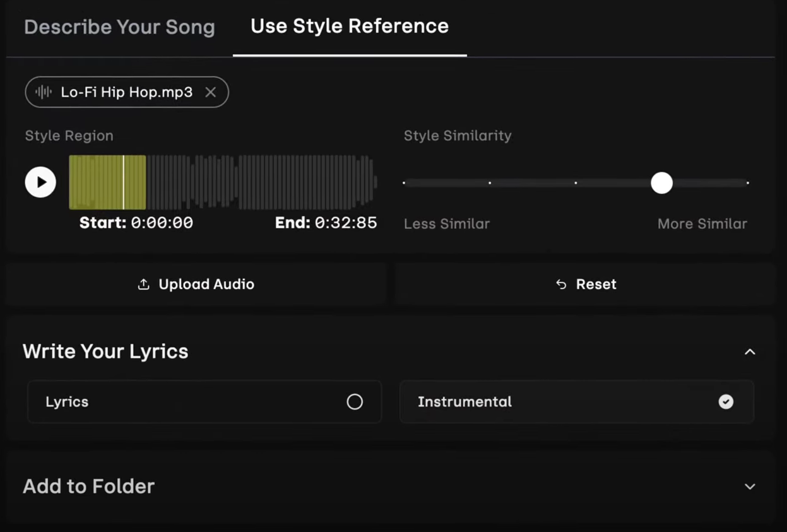787x532 pixels.
Task: Set similarity to the middle slider stop
Action: pos(576,183)
